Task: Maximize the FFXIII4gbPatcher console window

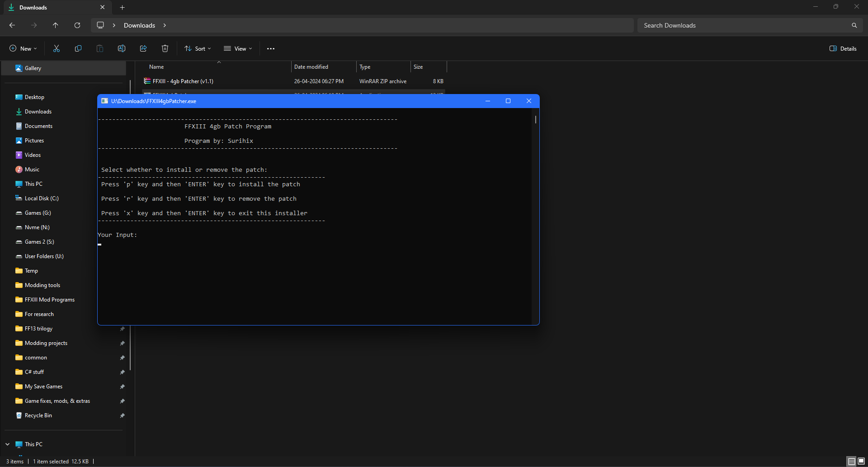Action: pyautogui.click(x=508, y=101)
